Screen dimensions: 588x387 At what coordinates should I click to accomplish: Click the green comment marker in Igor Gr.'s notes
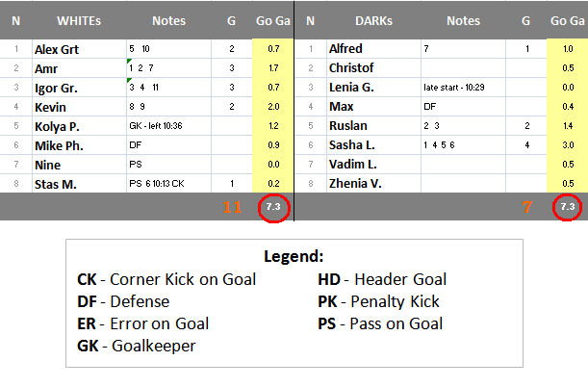129,81
